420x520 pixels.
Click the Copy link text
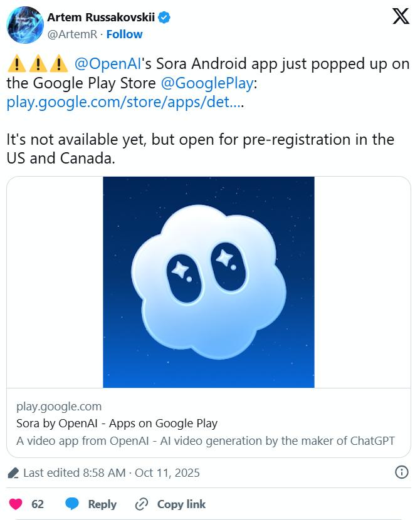tap(181, 504)
